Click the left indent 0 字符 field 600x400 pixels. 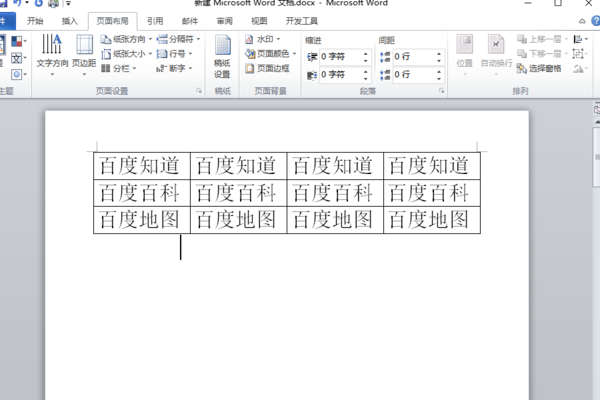click(x=340, y=57)
